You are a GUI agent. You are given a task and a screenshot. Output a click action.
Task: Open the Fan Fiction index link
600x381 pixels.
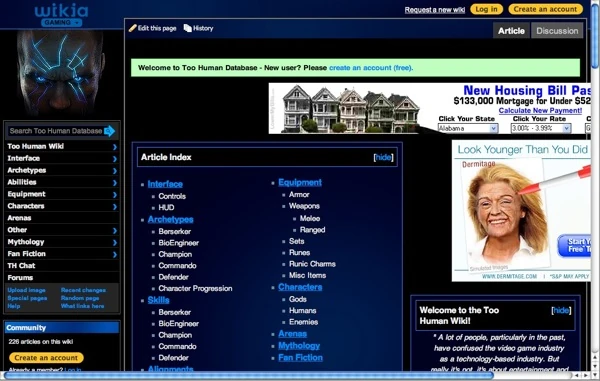coord(300,357)
